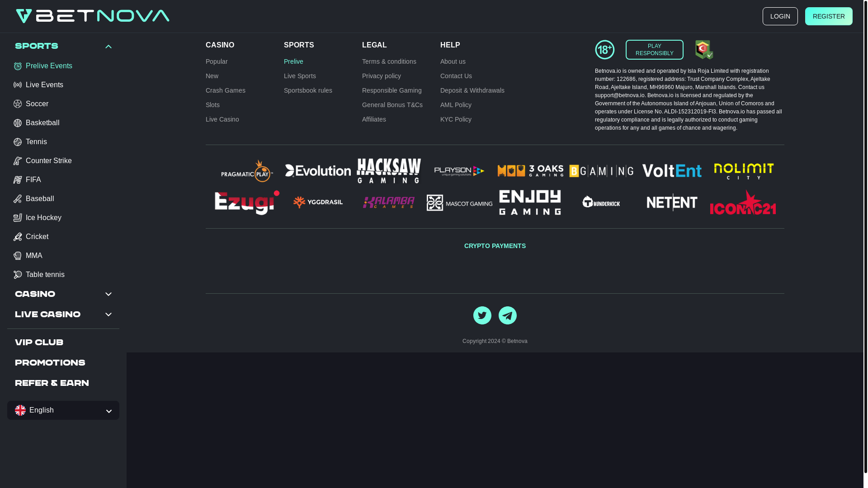This screenshot has width=868, height=488.
Task: Click the Basketball icon in sidebar
Action: tap(18, 123)
